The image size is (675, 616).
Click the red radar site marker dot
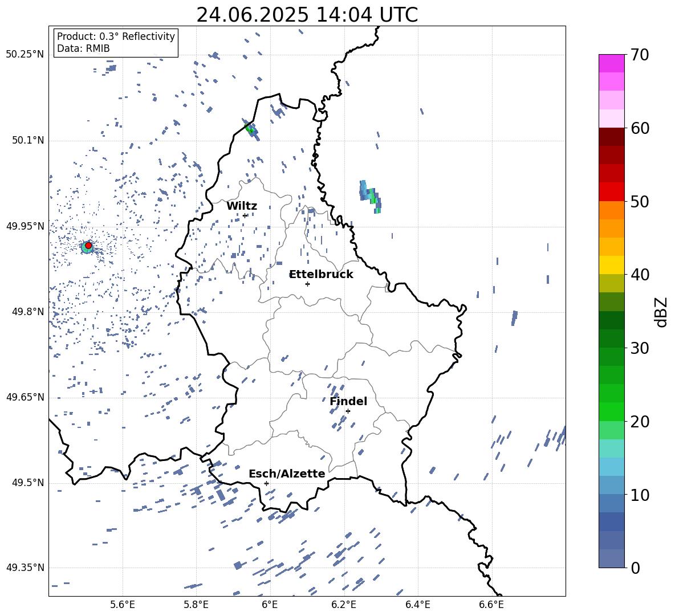88,246
